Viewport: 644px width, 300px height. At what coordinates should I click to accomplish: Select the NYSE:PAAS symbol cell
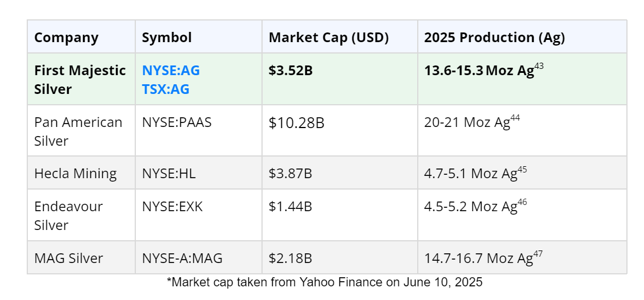point(176,122)
